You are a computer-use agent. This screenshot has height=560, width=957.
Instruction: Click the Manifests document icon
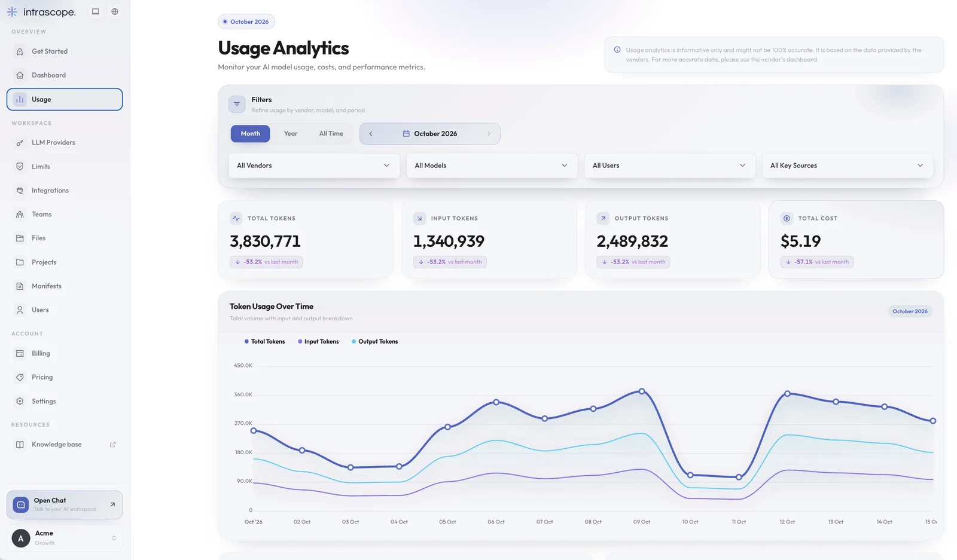click(x=20, y=286)
